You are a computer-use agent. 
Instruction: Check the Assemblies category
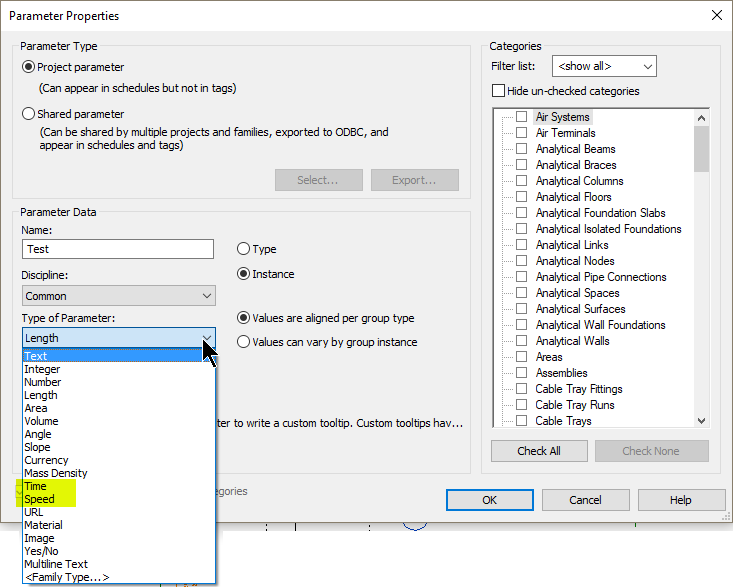[x=521, y=372]
